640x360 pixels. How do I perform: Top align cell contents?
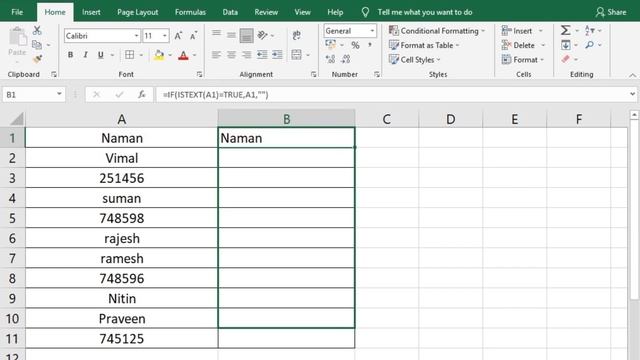[216, 34]
